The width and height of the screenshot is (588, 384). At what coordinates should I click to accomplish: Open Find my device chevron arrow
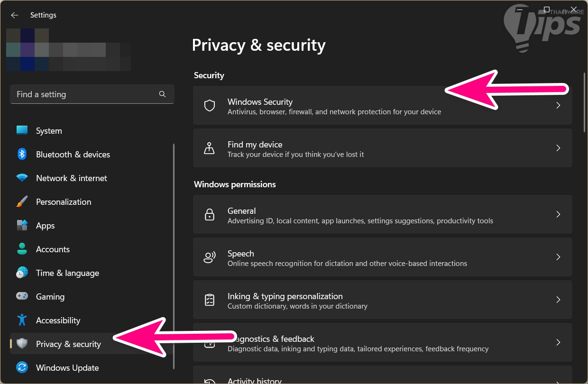(x=558, y=148)
